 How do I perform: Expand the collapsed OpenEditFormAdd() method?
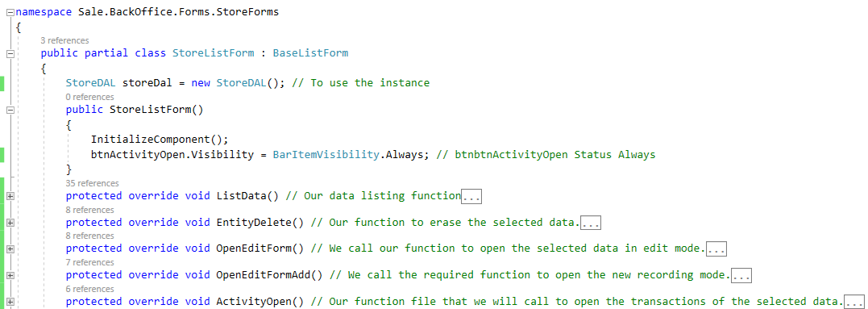pyautogui.click(x=10, y=274)
